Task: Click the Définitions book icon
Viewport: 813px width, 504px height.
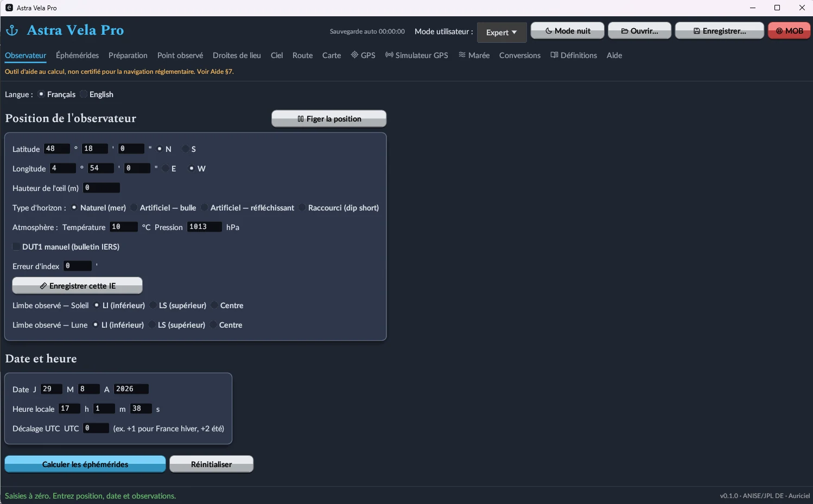Action: pyautogui.click(x=554, y=55)
